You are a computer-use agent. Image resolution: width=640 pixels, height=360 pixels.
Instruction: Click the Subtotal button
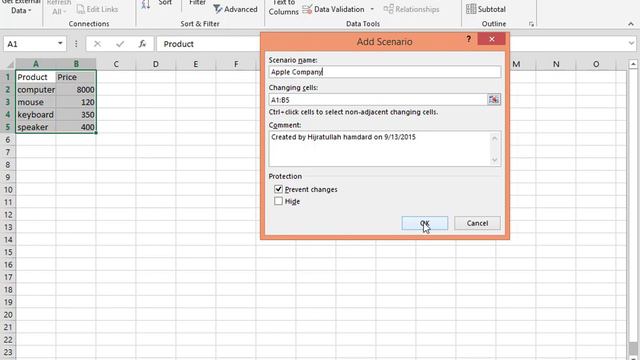coord(486,9)
